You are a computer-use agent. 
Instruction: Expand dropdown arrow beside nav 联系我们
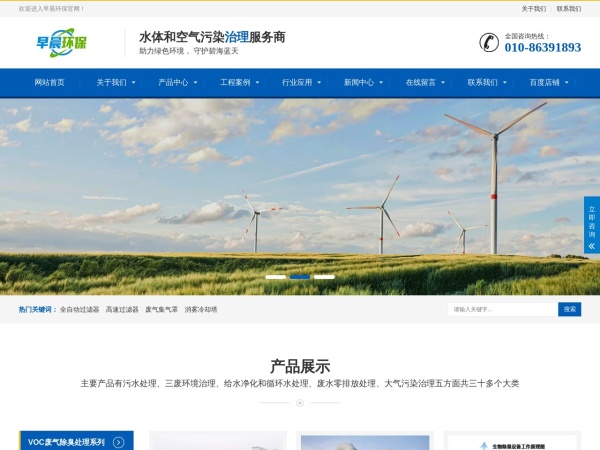click(505, 82)
